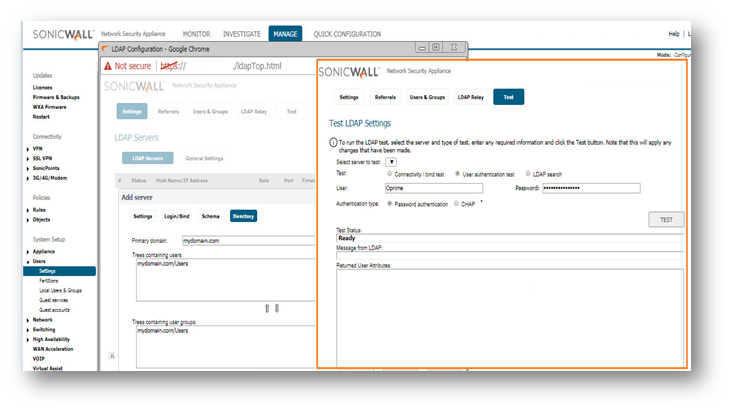The image size is (733, 413).
Task: Click the down arrow below users tree list
Action: pos(279,308)
